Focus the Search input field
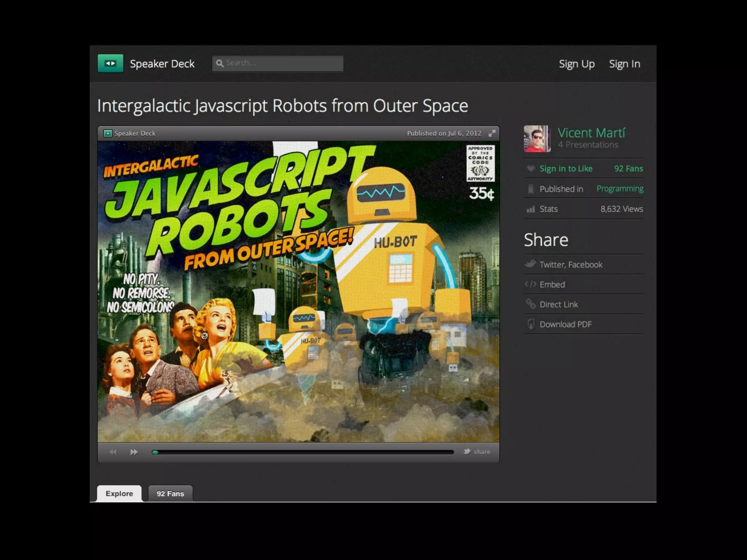 point(283,63)
